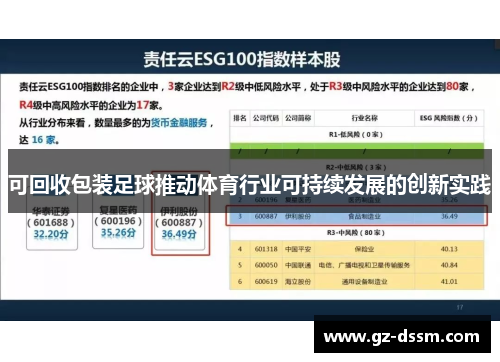The height and width of the screenshot is (362, 500).
Task: Click the 复星医药 600196 score card
Action: [x=118, y=222]
